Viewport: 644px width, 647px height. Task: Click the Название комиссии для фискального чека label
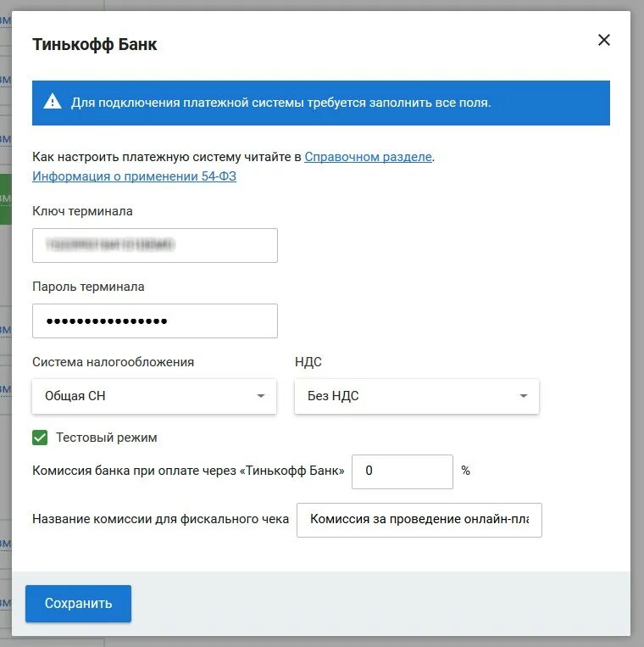(x=160, y=519)
